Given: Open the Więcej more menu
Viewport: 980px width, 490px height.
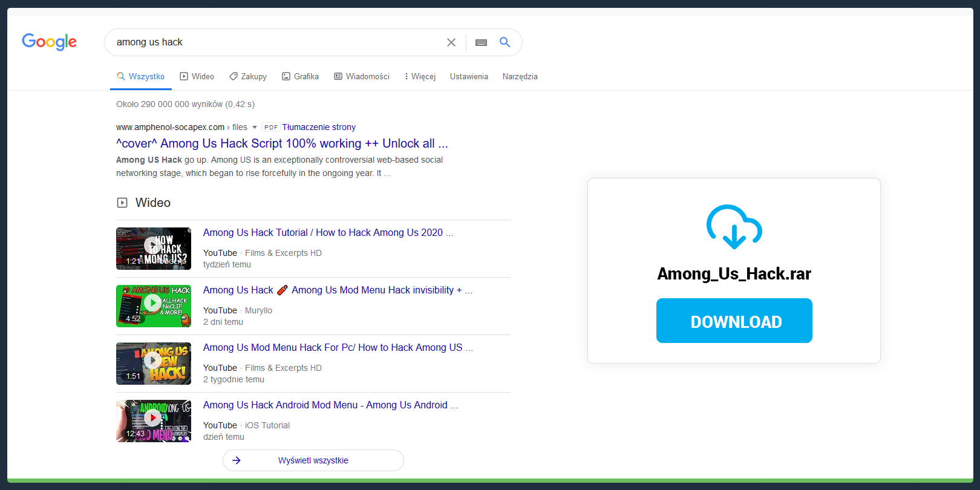Looking at the screenshot, I should click(x=420, y=76).
